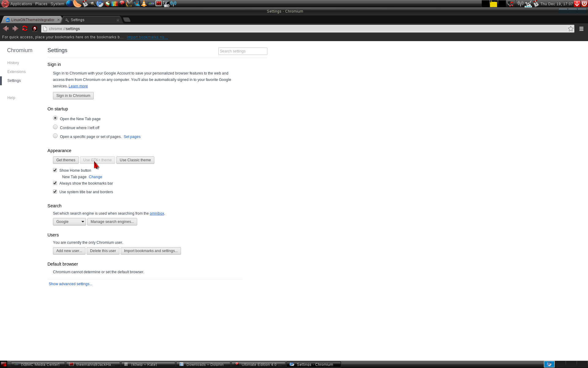Click the music headphones tray icon
This screenshot has width=588, height=368.
(x=511, y=4)
